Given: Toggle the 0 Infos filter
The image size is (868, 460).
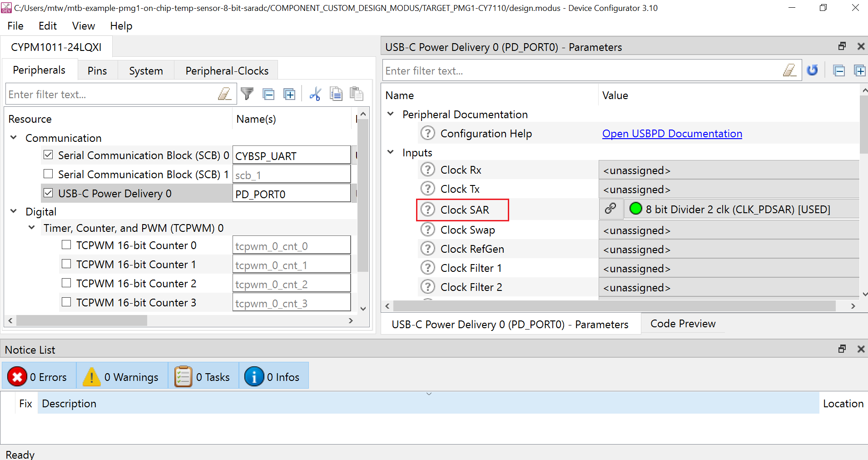Looking at the screenshot, I should pyautogui.click(x=273, y=376).
